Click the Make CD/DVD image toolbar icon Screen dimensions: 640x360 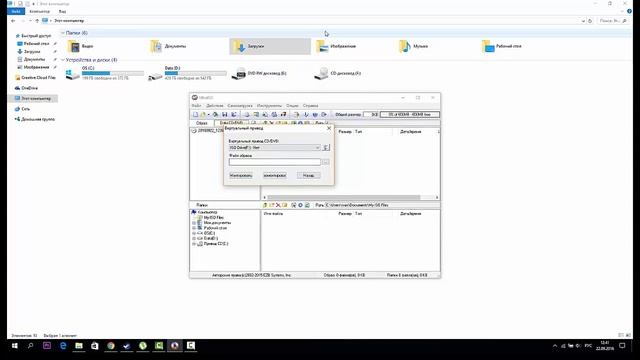[247, 115]
